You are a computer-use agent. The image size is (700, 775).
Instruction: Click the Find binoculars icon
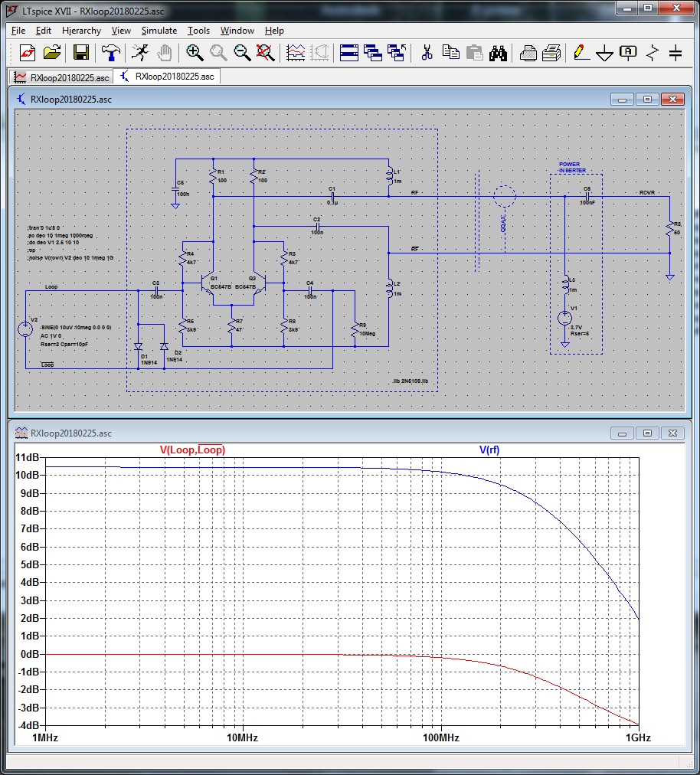pyautogui.click(x=498, y=53)
